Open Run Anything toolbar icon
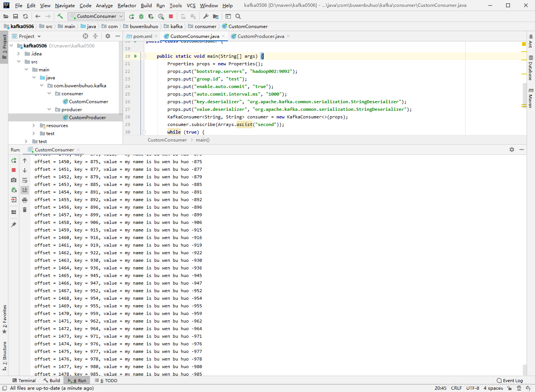The width and height of the screenshot is (535, 392). coord(228,16)
